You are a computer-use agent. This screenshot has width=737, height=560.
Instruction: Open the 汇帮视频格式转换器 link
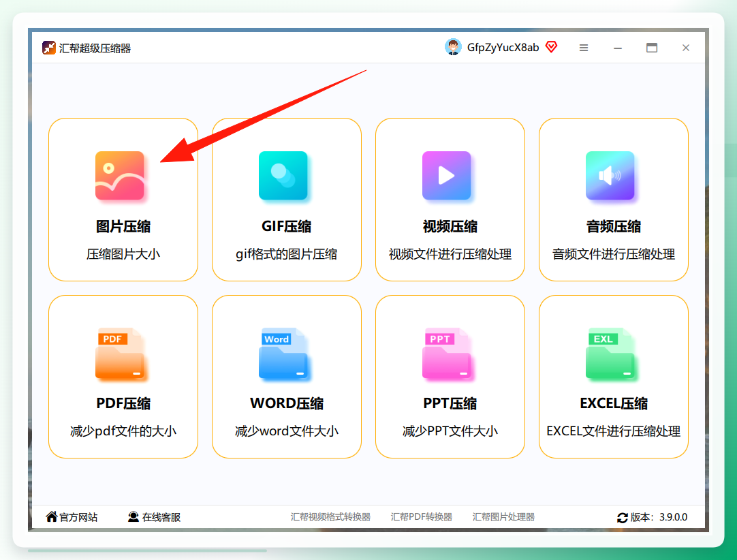tap(330, 517)
